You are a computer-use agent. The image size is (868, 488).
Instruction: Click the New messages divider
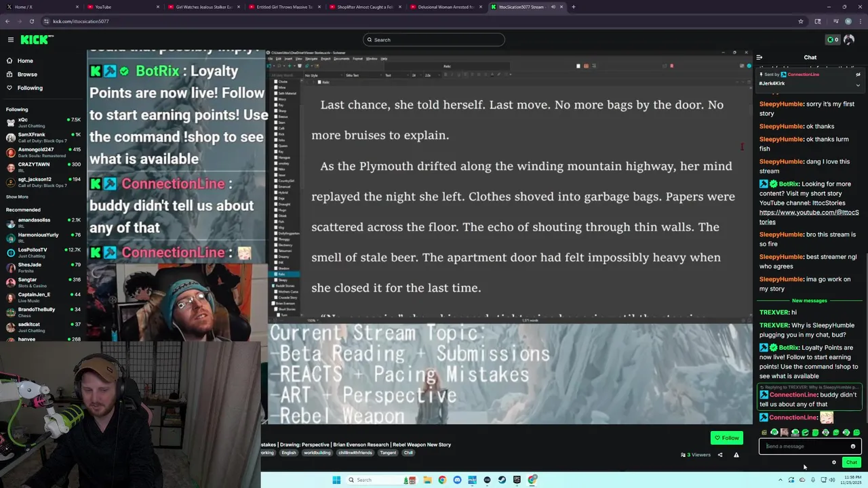pyautogui.click(x=810, y=301)
